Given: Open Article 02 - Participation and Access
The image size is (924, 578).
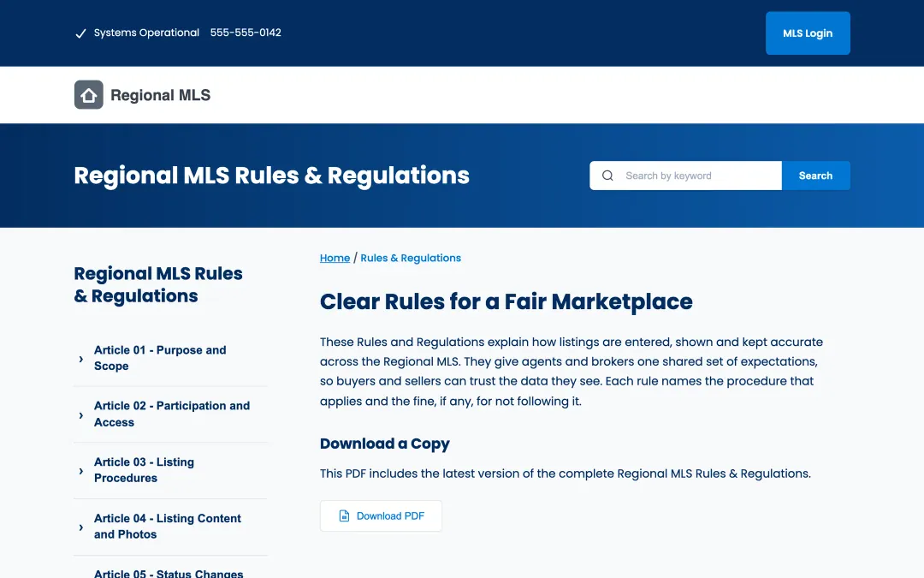Looking at the screenshot, I should pyautogui.click(x=171, y=414).
